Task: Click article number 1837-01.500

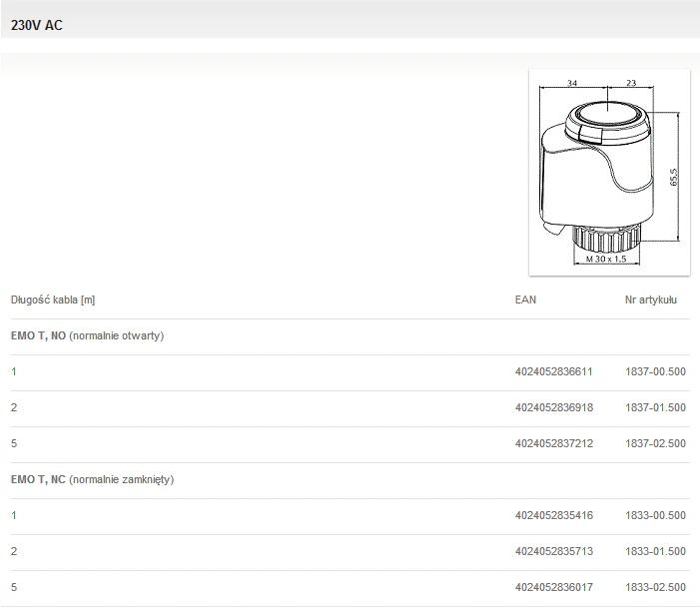Action: 655,407
